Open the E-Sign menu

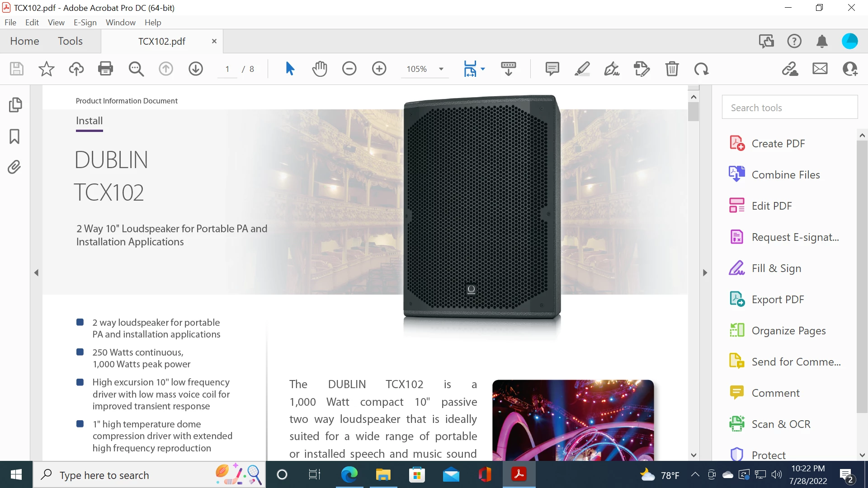(85, 22)
